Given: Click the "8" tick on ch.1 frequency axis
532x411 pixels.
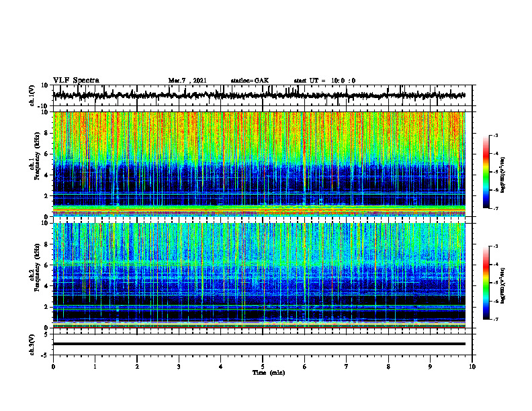Looking at the screenshot, I should [46, 133].
